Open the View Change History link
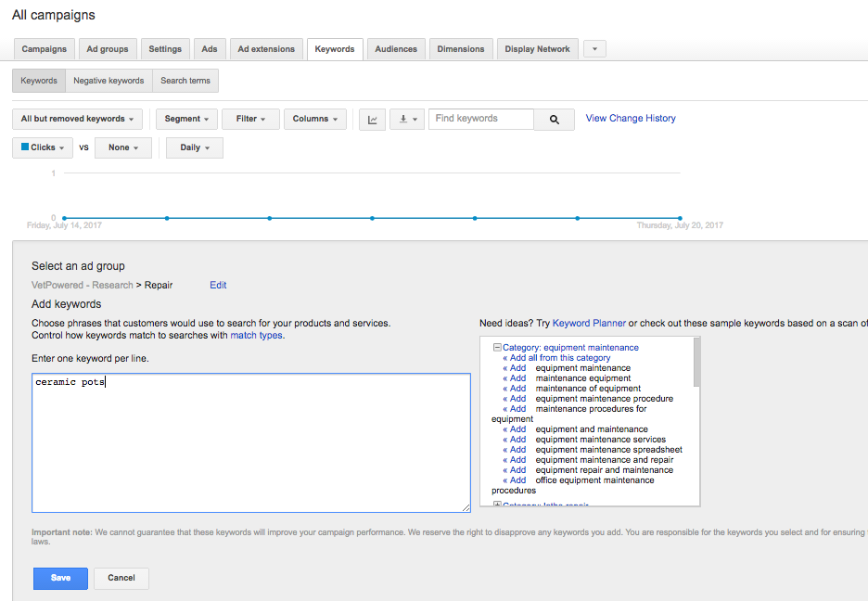Image resolution: width=868 pixels, height=601 pixels. (631, 119)
